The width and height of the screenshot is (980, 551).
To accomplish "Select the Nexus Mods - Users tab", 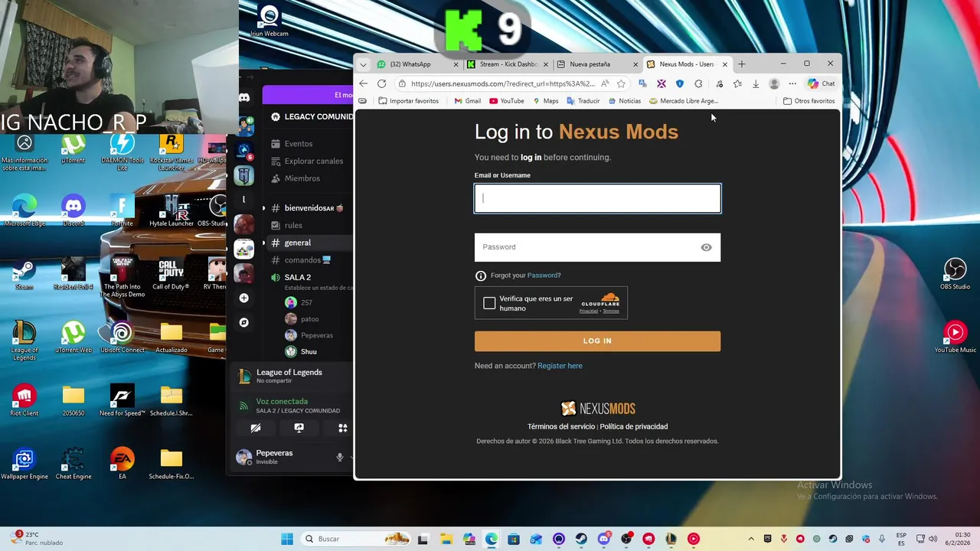I will tap(686, 64).
